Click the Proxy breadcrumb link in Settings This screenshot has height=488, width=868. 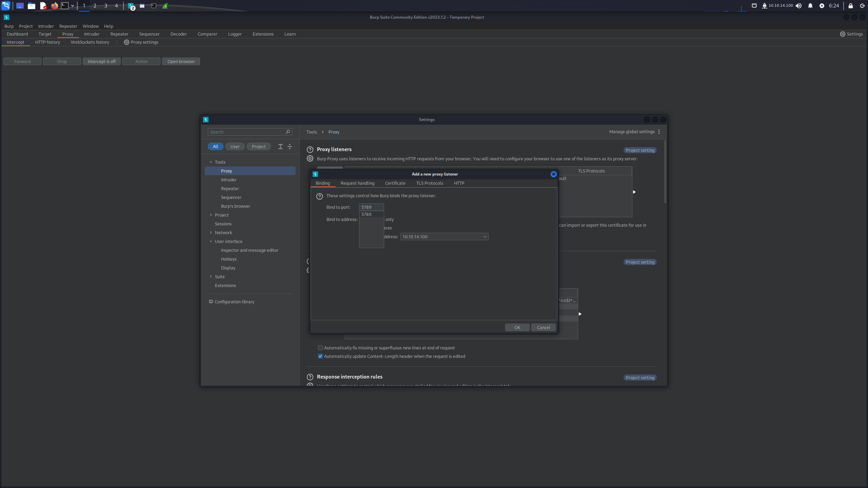334,132
